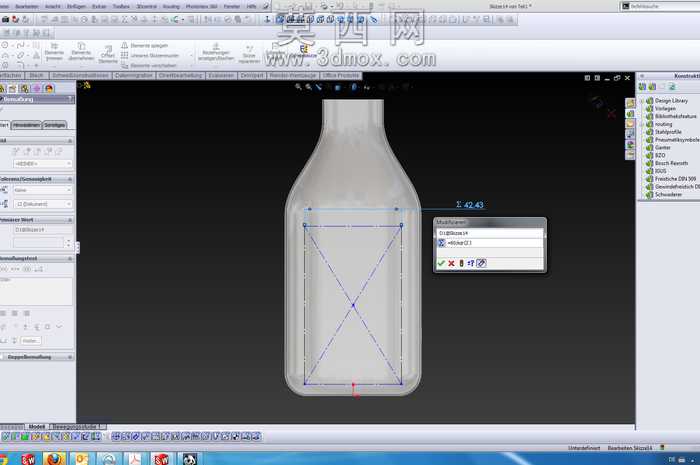Image resolution: width=700 pixels, height=465 pixels.
Task: Open DisplayManager colored ball tab icon
Action: 49,88
